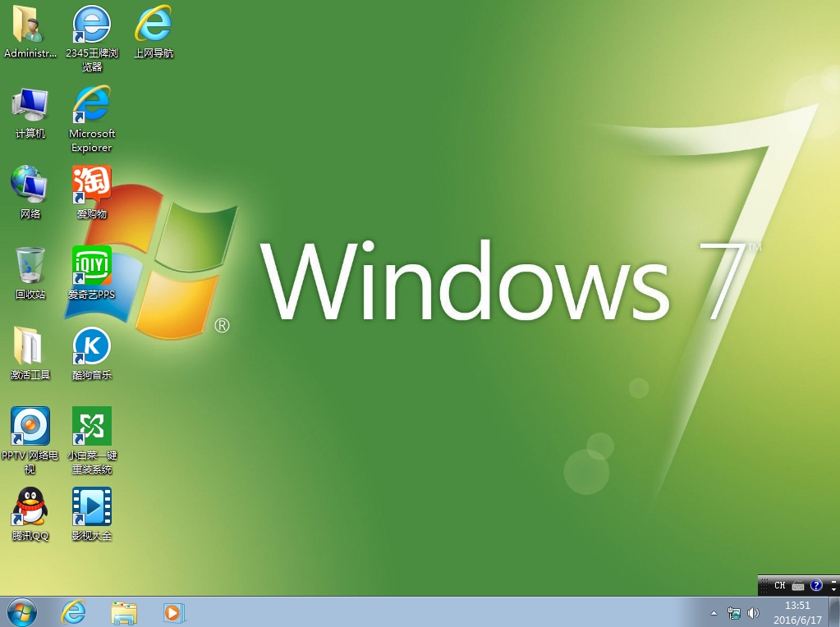Start PPTV 网络电视
Image resolution: width=840 pixels, height=627 pixels.
tap(30, 427)
